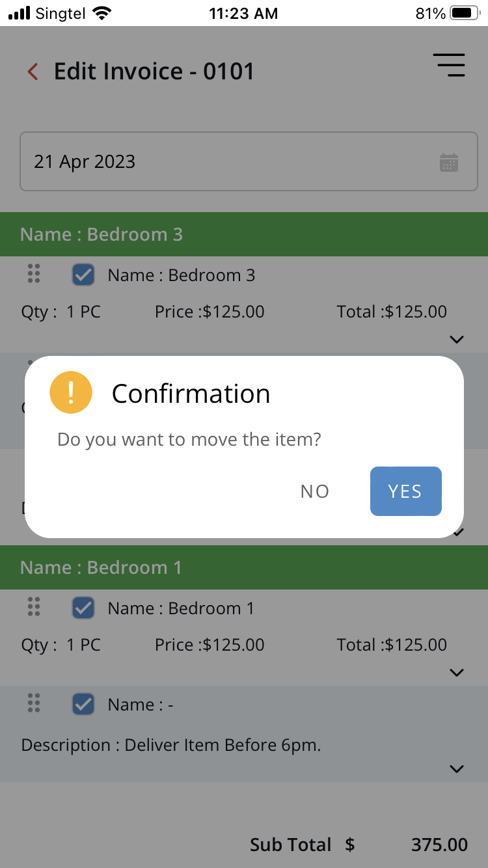
Task: Tap the Sub Total amount 375.00
Action: pyautogui.click(x=439, y=845)
